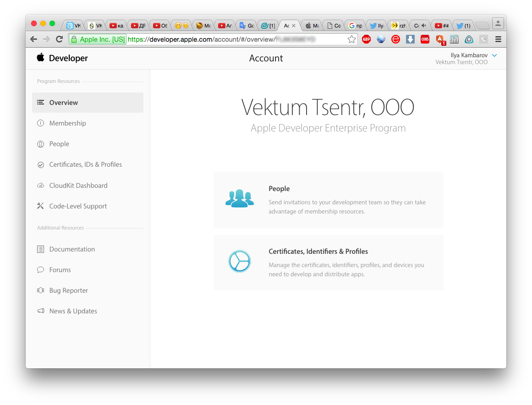Click the Certificates gear icon in the card
Viewport: 532px width, 405px height.
click(240, 261)
